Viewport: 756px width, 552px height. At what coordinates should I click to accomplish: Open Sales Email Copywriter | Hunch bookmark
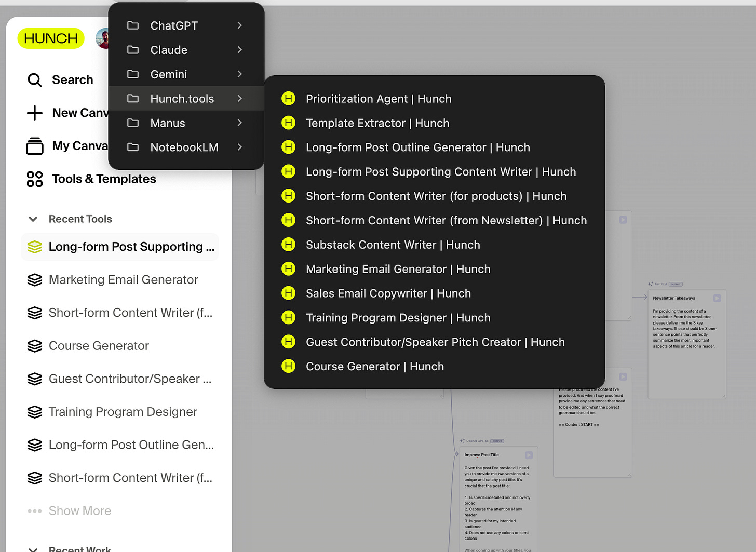435,293
